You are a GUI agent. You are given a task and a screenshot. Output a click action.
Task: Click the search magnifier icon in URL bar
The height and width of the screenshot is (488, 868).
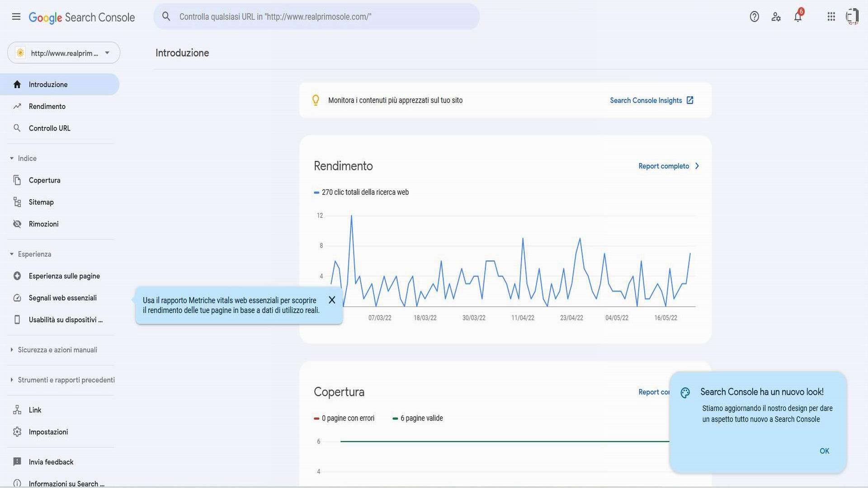coord(166,17)
